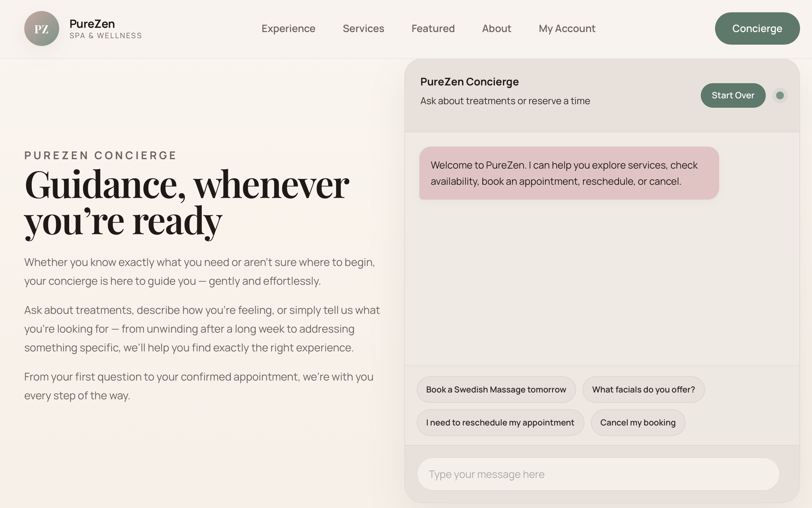Choose 'Book a Swedish Massage tomorrow' suggestion
Viewport: 812px width, 508px height.
pyautogui.click(x=496, y=389)
